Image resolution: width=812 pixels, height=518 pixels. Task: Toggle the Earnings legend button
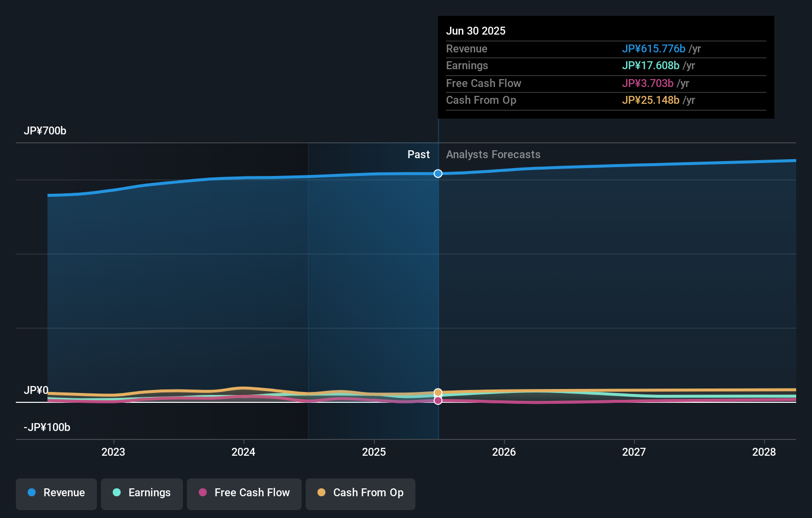click(x=142, y=494)
